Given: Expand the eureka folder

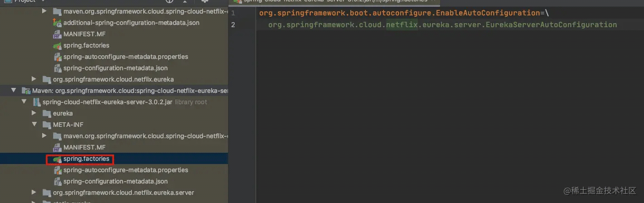Looking at the screenshot, I should [x=34, y=113].
